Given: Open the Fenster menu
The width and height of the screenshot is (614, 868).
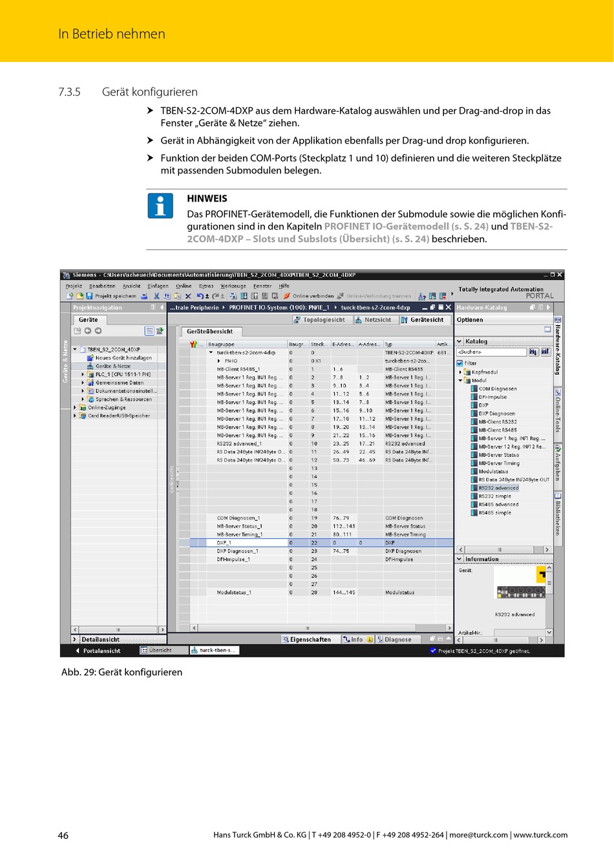Looking at the screenshot, I should (262, 286).
